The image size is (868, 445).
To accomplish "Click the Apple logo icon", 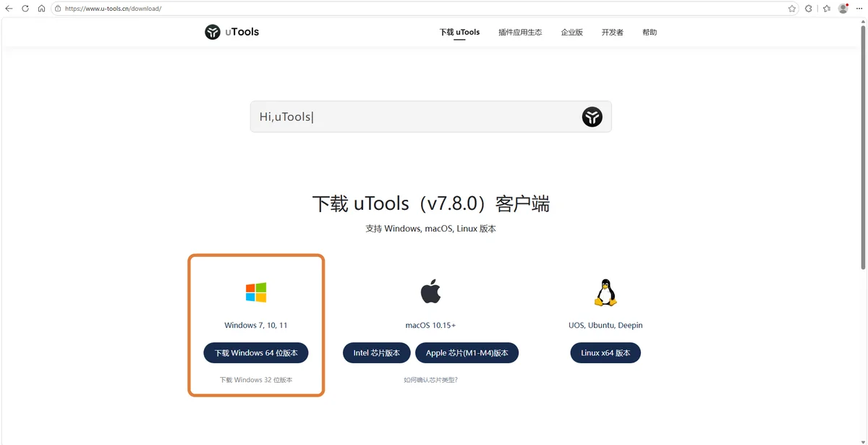I will [430, 292].
